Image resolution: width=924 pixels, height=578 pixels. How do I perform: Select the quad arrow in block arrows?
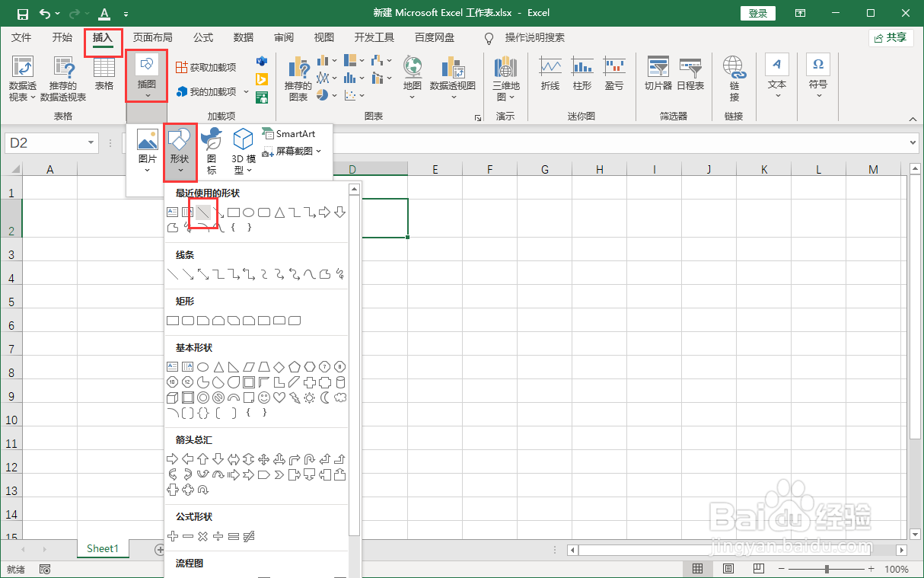point(264,459)
